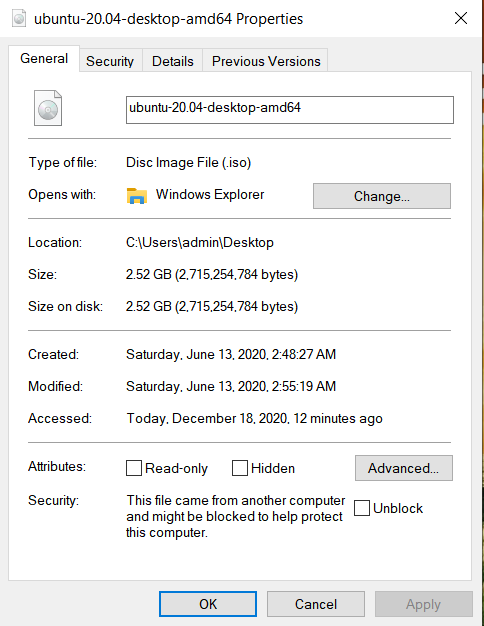Switch to Previous Versions tab
The height and width of the screenshot is (626, 484).
[266, 61]
